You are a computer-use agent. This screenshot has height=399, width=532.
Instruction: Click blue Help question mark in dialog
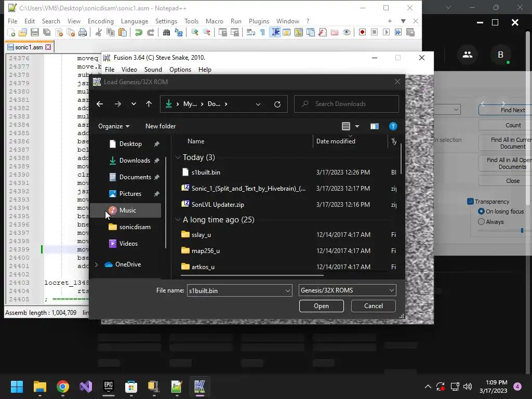point(393,126)
